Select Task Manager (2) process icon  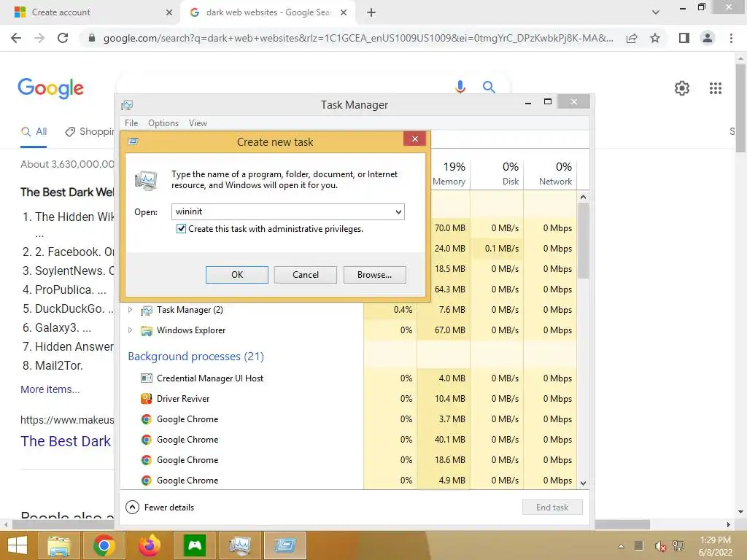[x=146, y=311]
